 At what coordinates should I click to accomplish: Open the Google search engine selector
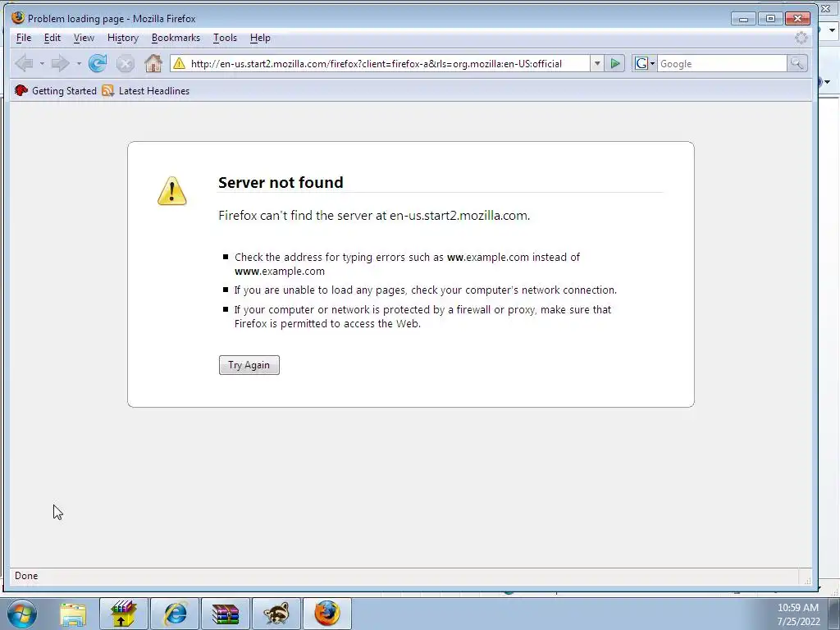pos(645,64)
